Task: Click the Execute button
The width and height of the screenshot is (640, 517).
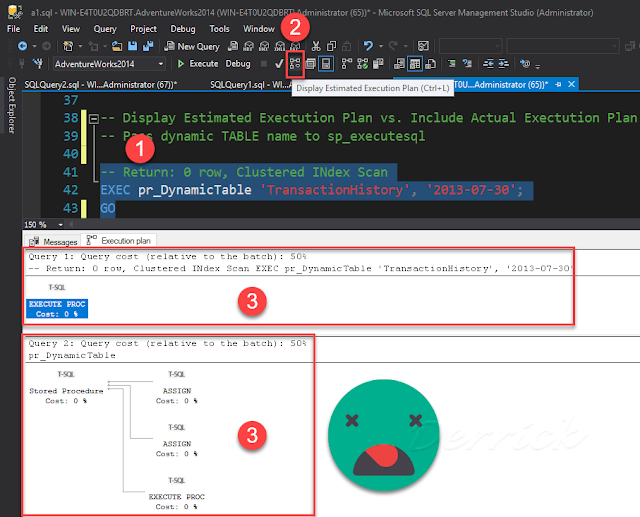Action: coord(198,64)
